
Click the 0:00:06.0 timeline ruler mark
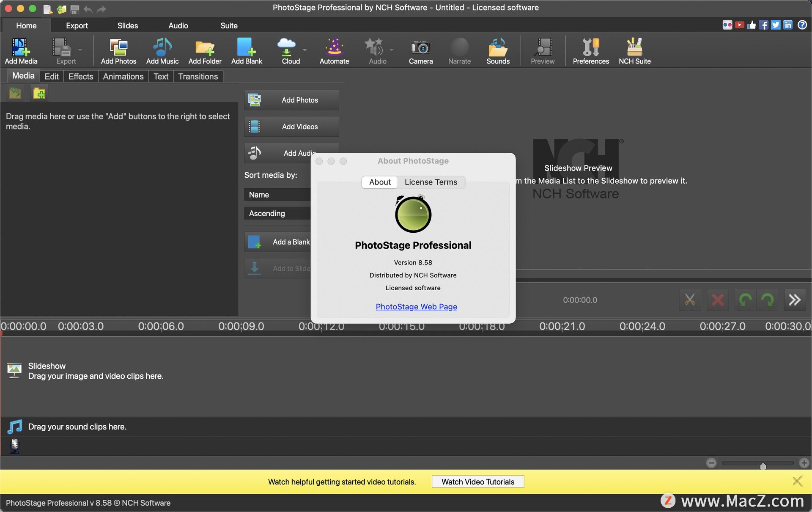[x=161, y=326]
